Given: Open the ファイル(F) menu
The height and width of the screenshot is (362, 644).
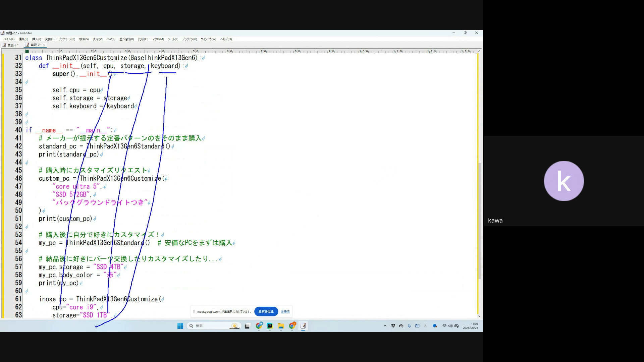Looking at the screenshot, I should 8,39.
